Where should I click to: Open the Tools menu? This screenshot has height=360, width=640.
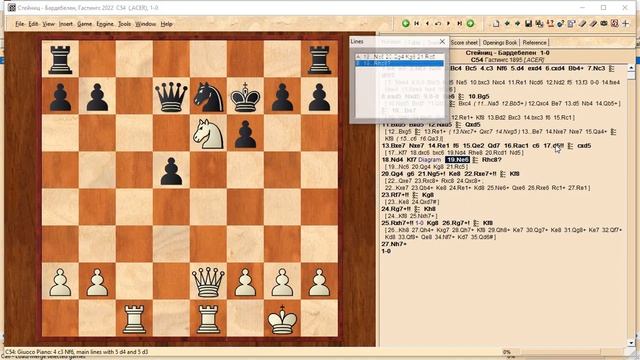click(x=124, y=24)
